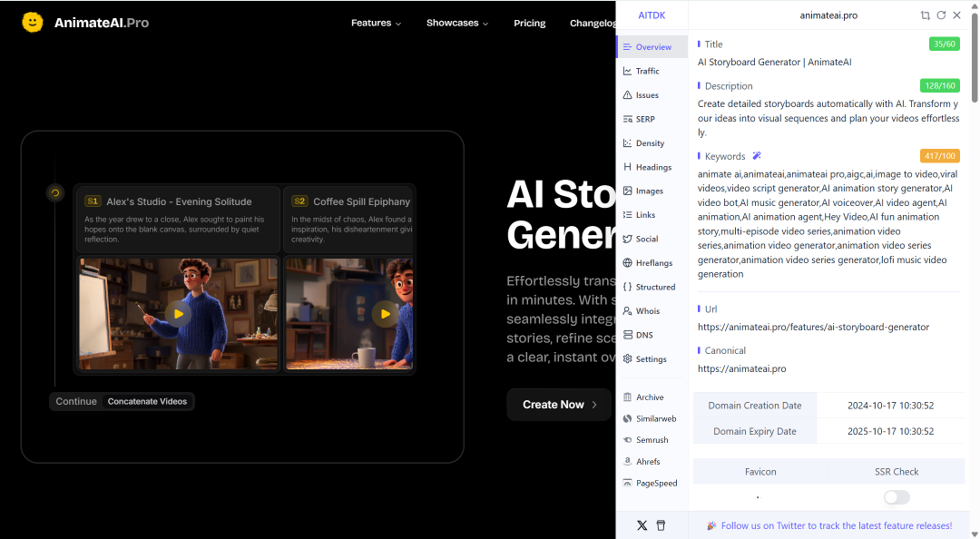
Task: Click the Social bird icon
Action: (x=628, y=239)
